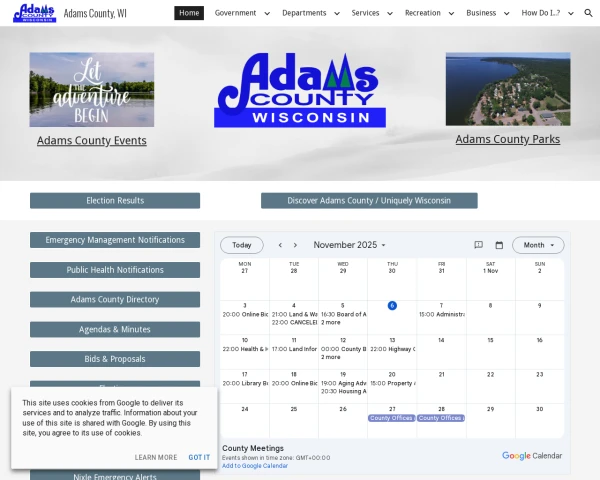Image resolution: width=600 pixels, height=480 pixels.
Task: Go to previous month in calendar
Action: (280, 245)
